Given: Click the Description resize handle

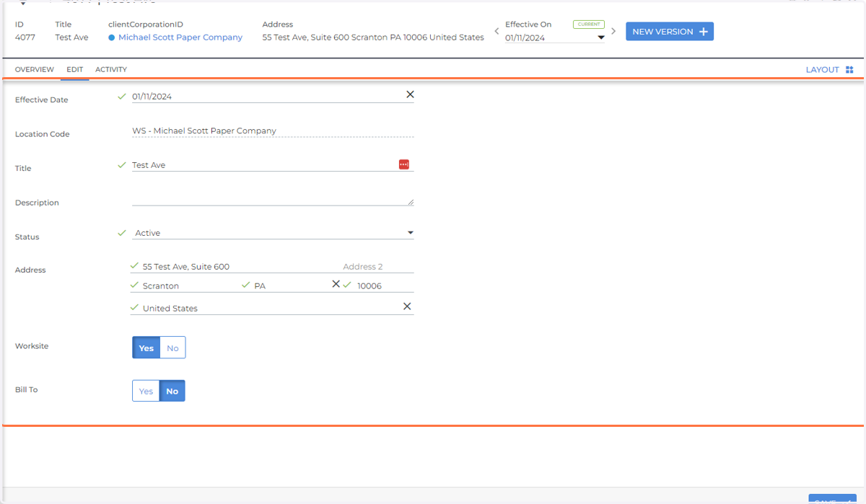Looking at the screenshot, I should point(411,202).
